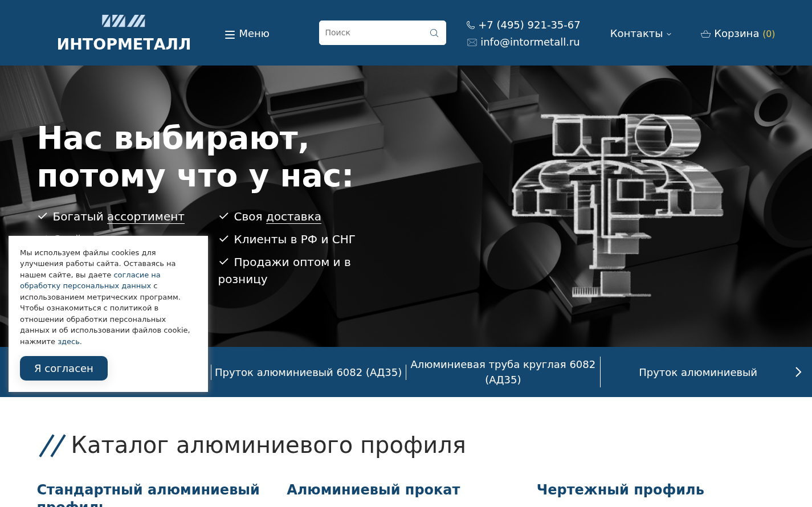The width and height of the screenshot is (812, 507).
Task: Expand the Контакты dropdown
Action: pos(640,34)
